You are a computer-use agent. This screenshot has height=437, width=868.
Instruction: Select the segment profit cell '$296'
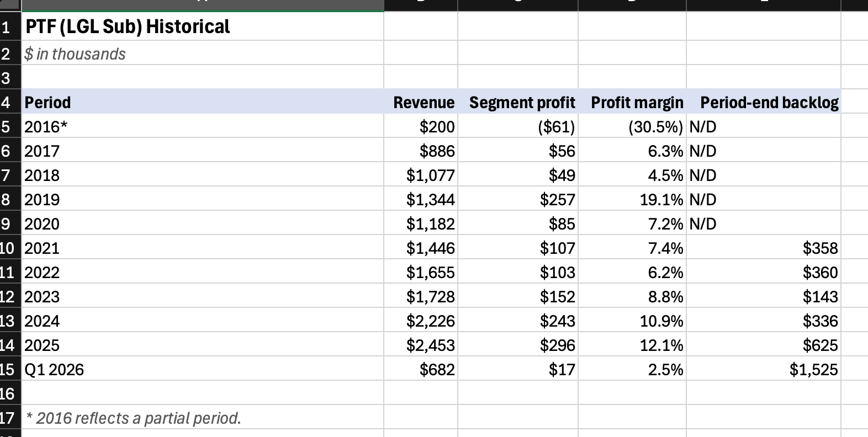coord(518,345)
